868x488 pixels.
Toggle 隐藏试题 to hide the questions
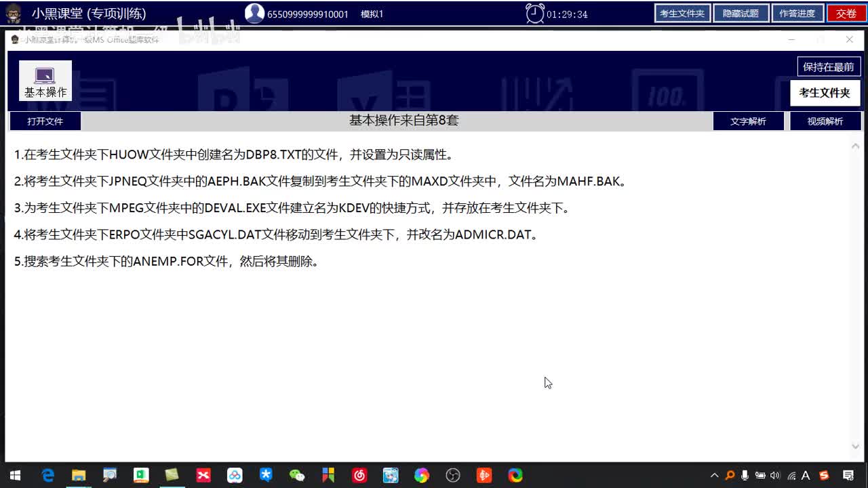click(x=741, y=13)
